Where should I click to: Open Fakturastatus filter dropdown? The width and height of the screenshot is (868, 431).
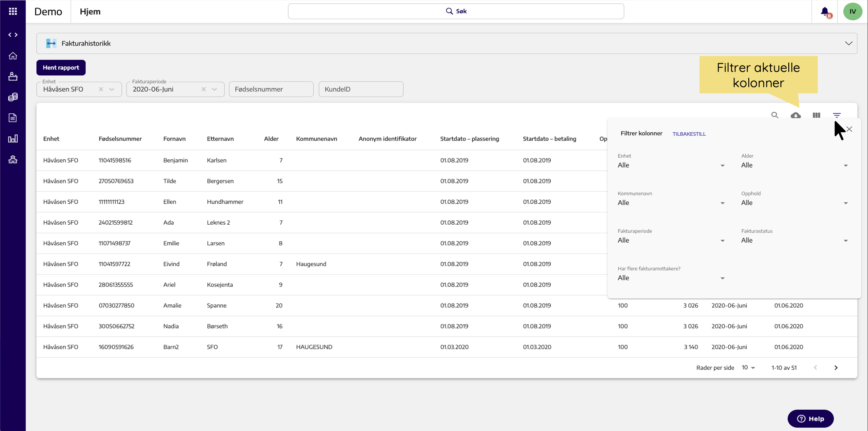[x=795, y=240]
